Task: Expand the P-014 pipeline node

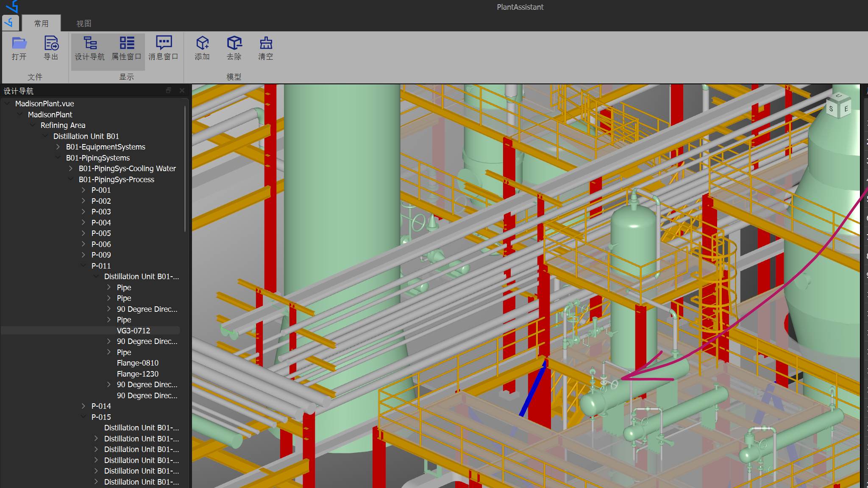Action: (83, 406)
